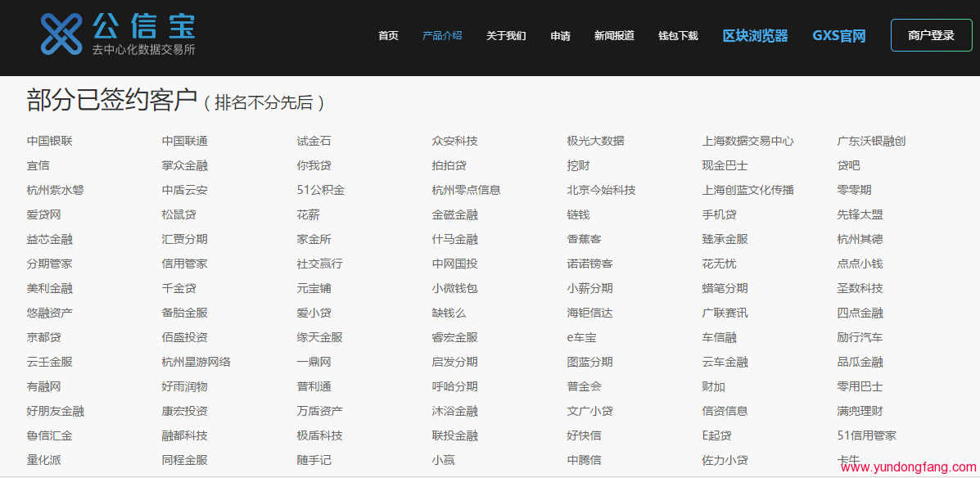Viewport: 980px width, 478px height.
Task: Go to 首页 in the navigation bar
Action: (x=387, y=35)
